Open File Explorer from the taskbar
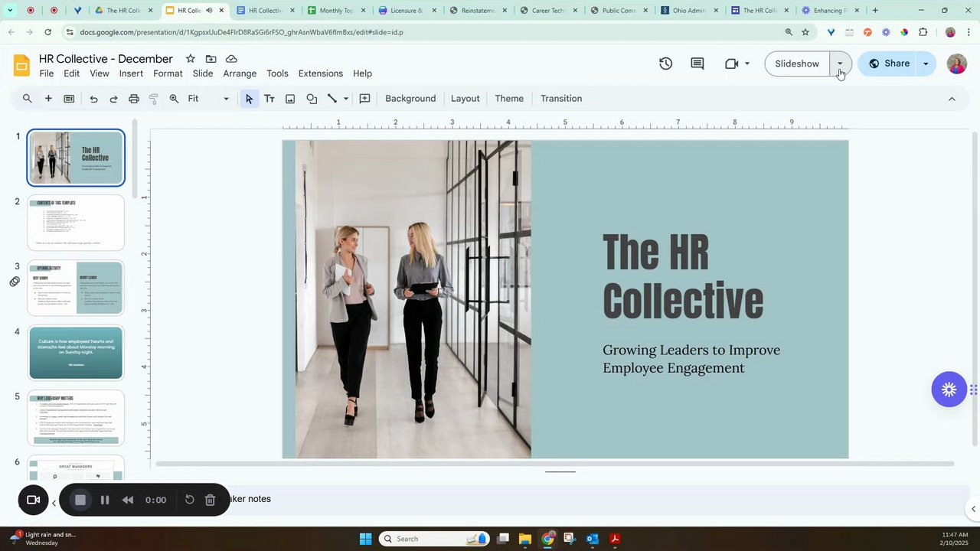980x551 pixels. (x=525, y=539)
